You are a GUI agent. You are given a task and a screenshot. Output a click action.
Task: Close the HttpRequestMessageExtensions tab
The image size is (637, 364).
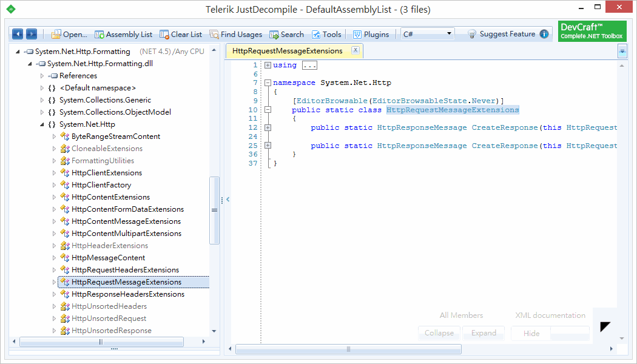(356, 50)
